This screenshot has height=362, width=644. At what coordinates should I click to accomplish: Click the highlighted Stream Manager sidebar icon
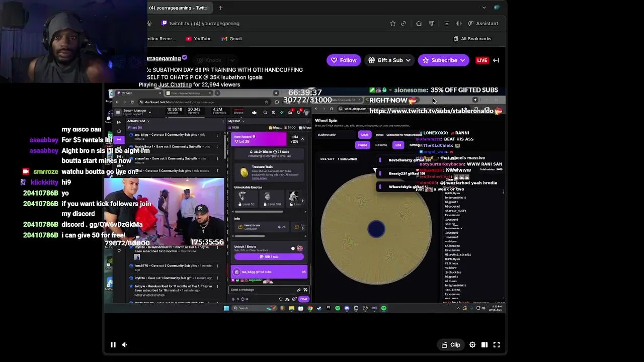119,139
